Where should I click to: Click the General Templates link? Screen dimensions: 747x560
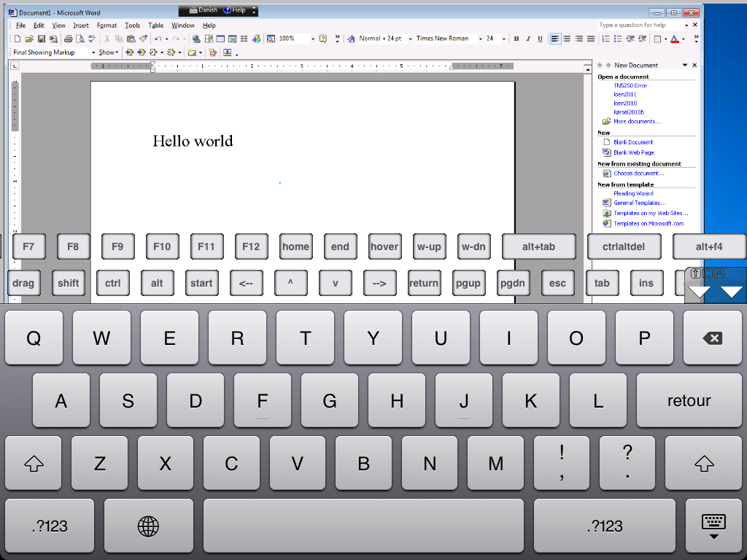coord(640,203)
